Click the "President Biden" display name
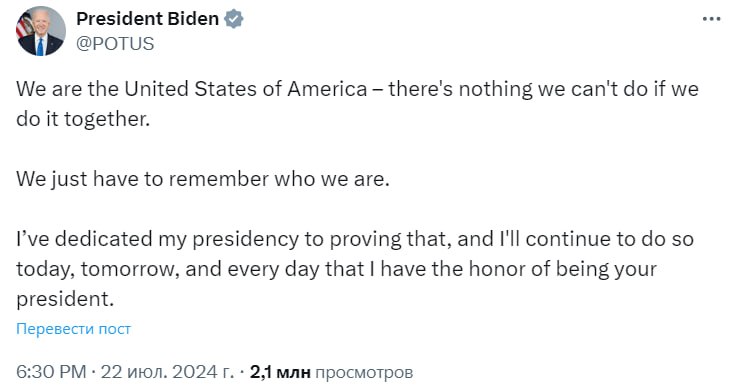Viewport: 743px width, 387px height. pyautogui.click(x=147, y=19)
